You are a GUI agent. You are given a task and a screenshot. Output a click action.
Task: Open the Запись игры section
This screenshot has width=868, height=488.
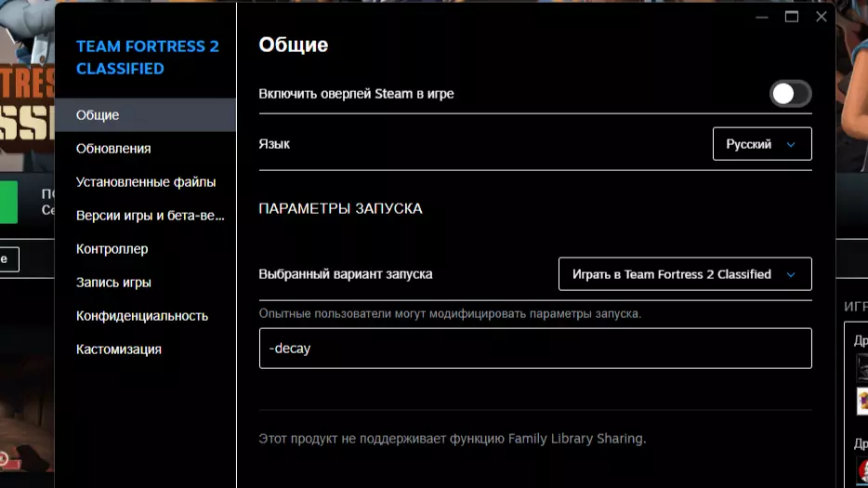click(x=145, y=283)
